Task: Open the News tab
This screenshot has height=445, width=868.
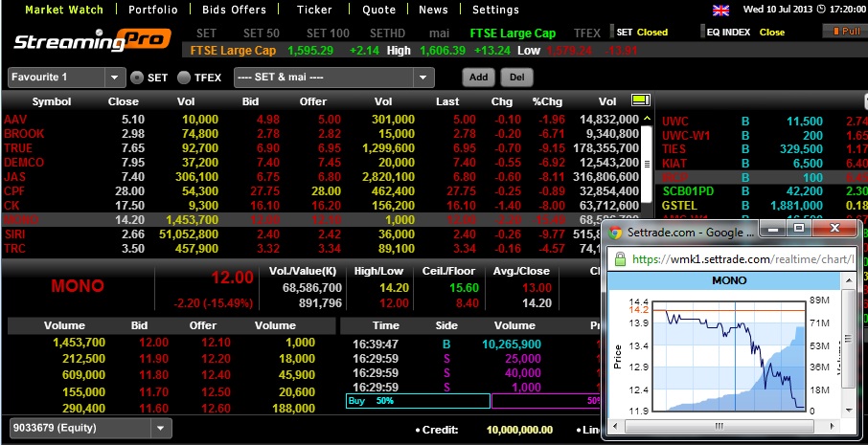Action: pos(433,10)
